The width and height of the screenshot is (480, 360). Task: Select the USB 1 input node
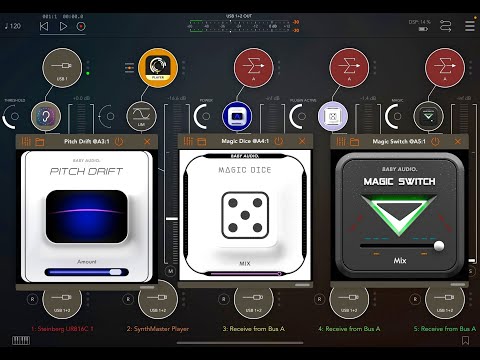click(x=62, y=68)
